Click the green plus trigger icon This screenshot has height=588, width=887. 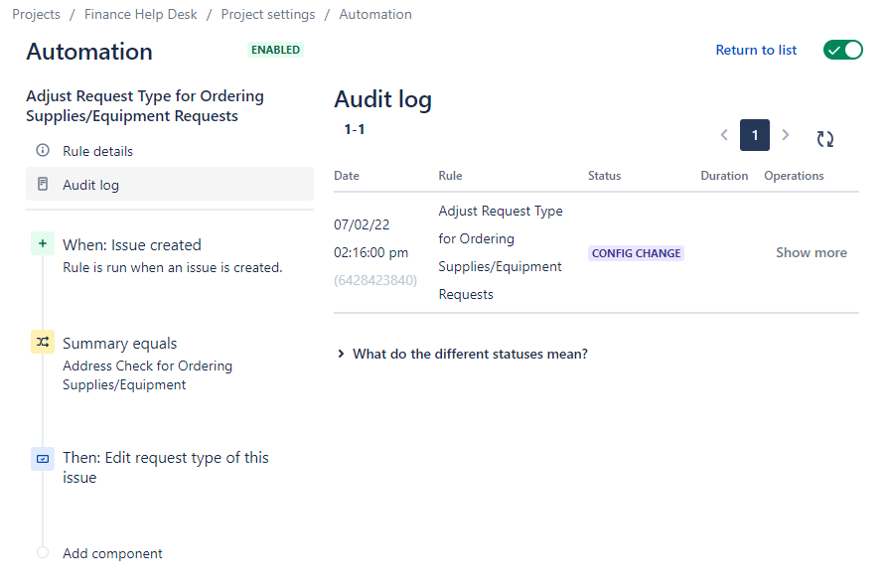[x=43, y=243]
